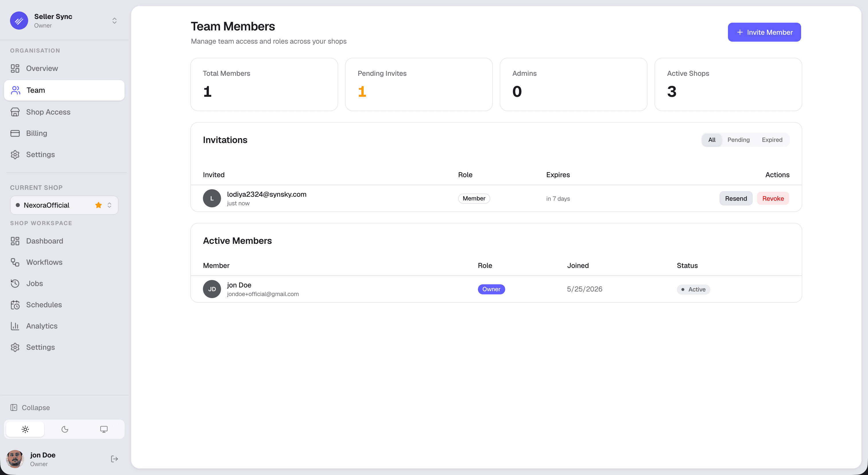The image size is (868, 475).
Task: Open the NexoraOfficial shop selector dropdown
Action: (64, 205)
